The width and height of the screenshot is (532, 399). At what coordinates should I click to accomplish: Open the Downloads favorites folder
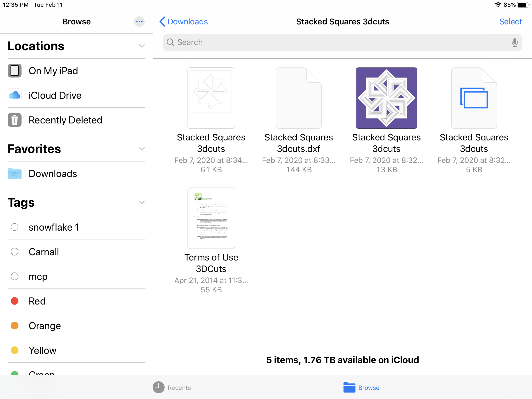pos(53,174)
